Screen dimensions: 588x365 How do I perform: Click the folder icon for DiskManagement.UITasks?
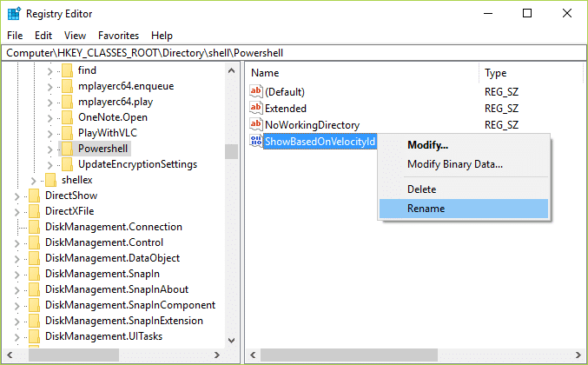[x=34, y=336]
